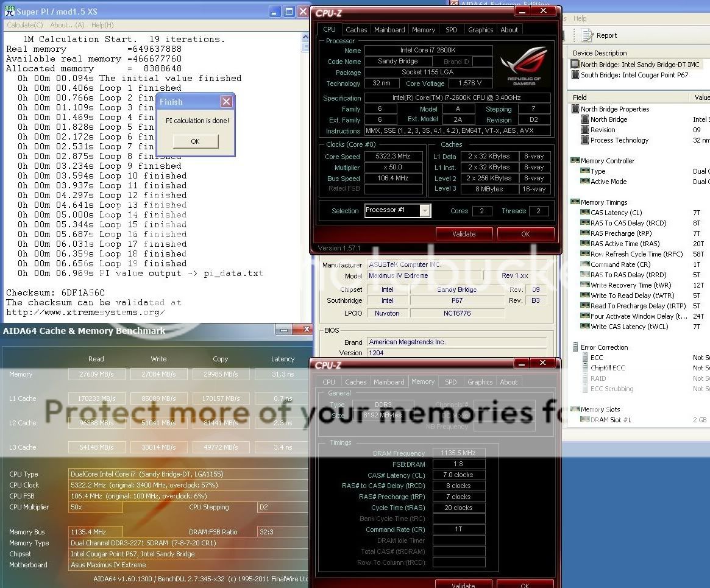Switch to the Caches tab in top CPU-Z
The height and width of the screenshot is (588, 710).
click(x=356, y=30)
